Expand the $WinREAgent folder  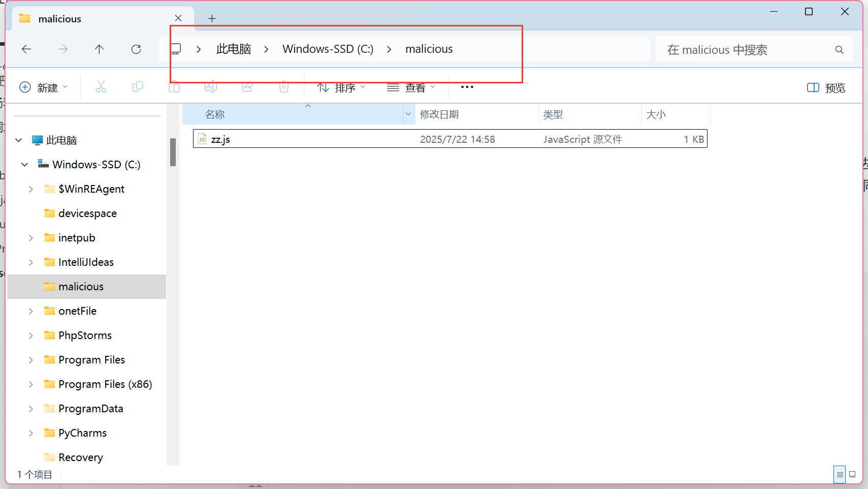31,189
